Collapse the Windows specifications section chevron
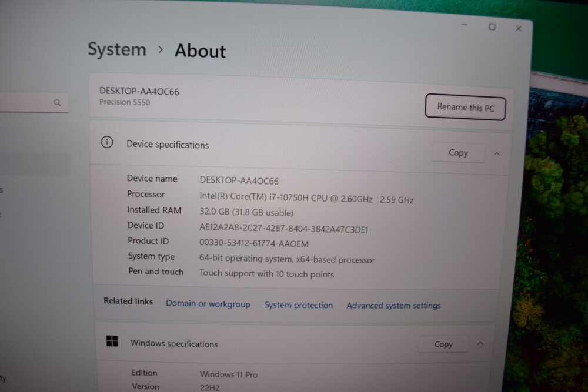 point(480,344)
